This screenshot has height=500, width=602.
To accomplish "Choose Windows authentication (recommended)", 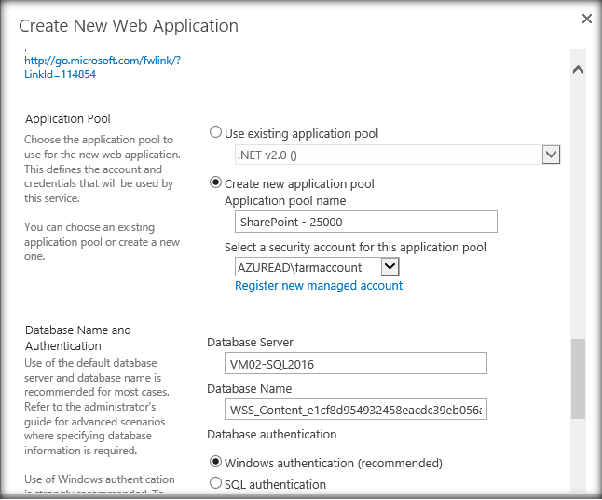I will [x=216, y=462].
